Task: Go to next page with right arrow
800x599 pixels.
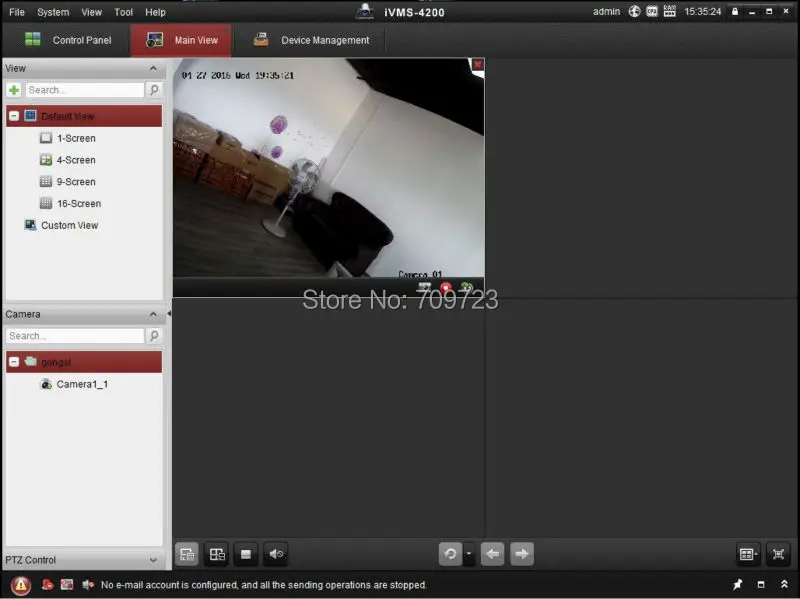Action: point(522,554)
